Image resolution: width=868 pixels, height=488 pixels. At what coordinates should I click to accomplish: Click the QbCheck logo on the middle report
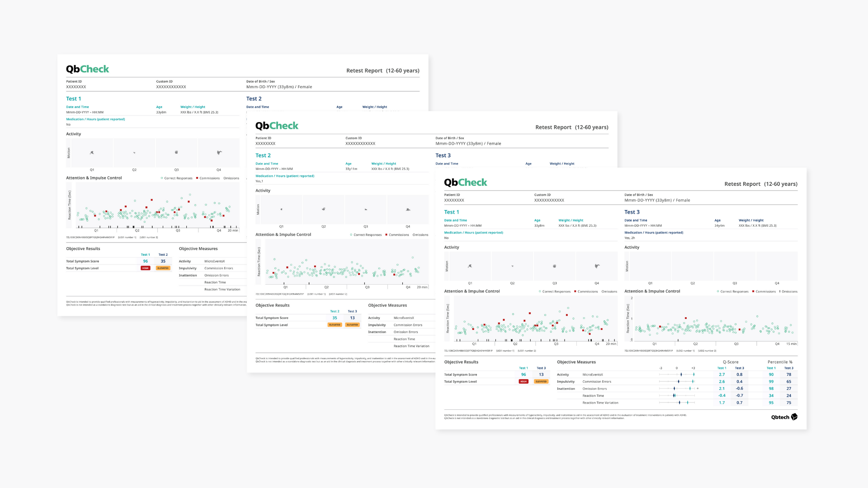click(277, 126)
